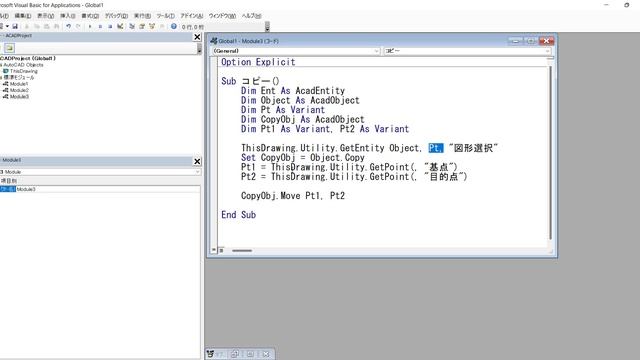Close the minimized window at bottom
The height and width of the screenshot is (360, 640).
[x=266, y=354]
